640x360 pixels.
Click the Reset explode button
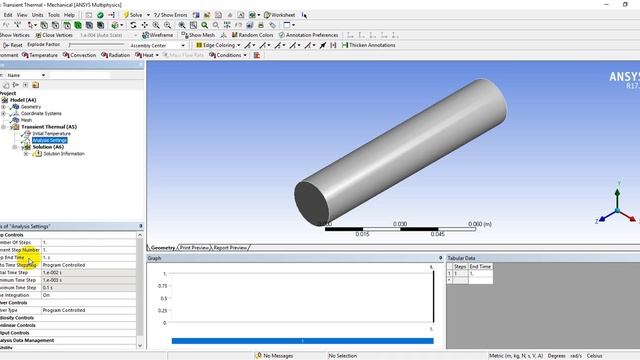tap(13, 45)
